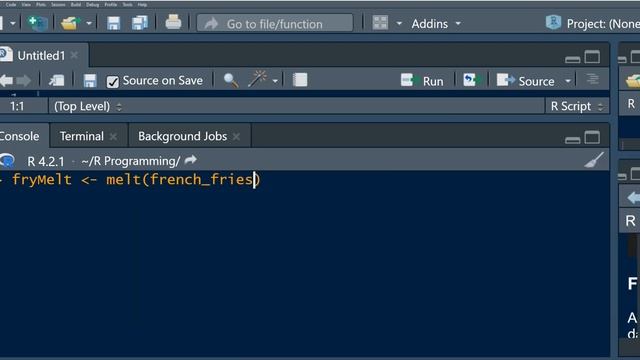
Task: Open the Tools menu
Action: point(127,4)
